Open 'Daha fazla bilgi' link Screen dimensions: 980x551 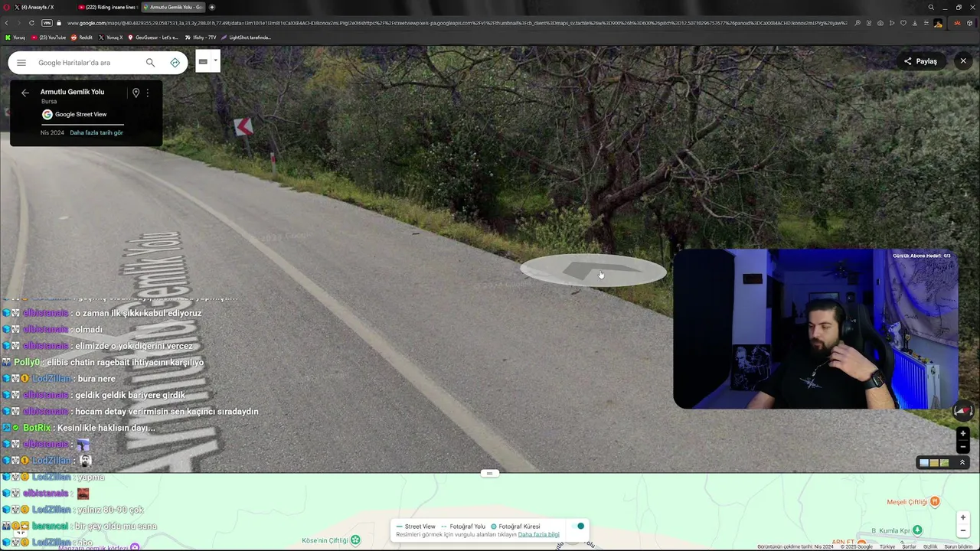point(538,534)
